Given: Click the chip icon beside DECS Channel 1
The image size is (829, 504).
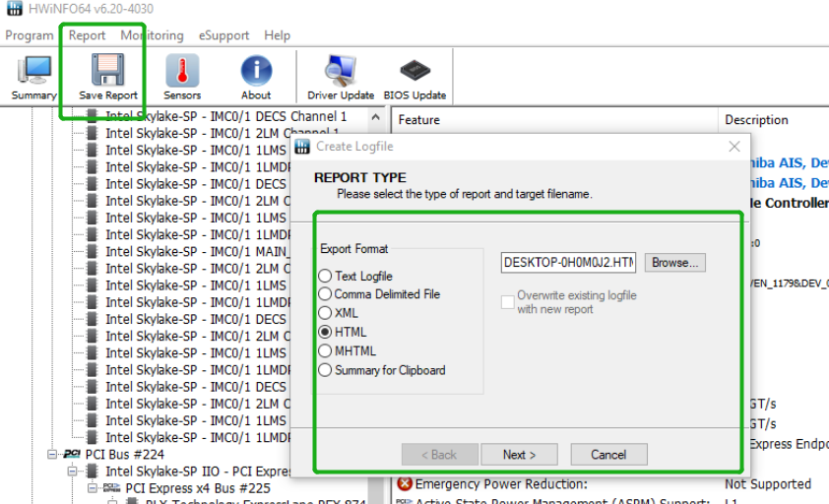Looking at the screenshot, I should (x=93, y=116).
